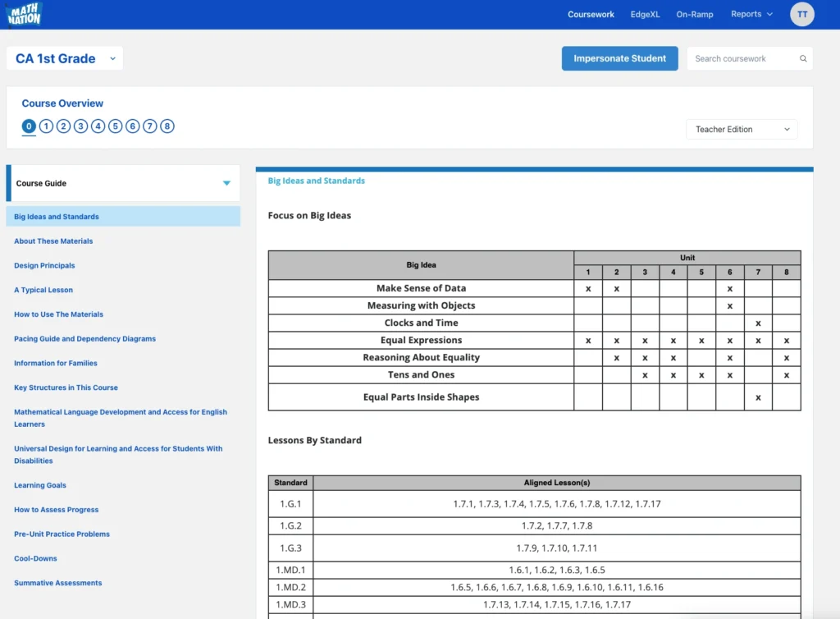The height and width of the screenshot is (619, 840).
Task: Open unit 8 circle in Course Overview
Action: (x=167, y=126)
